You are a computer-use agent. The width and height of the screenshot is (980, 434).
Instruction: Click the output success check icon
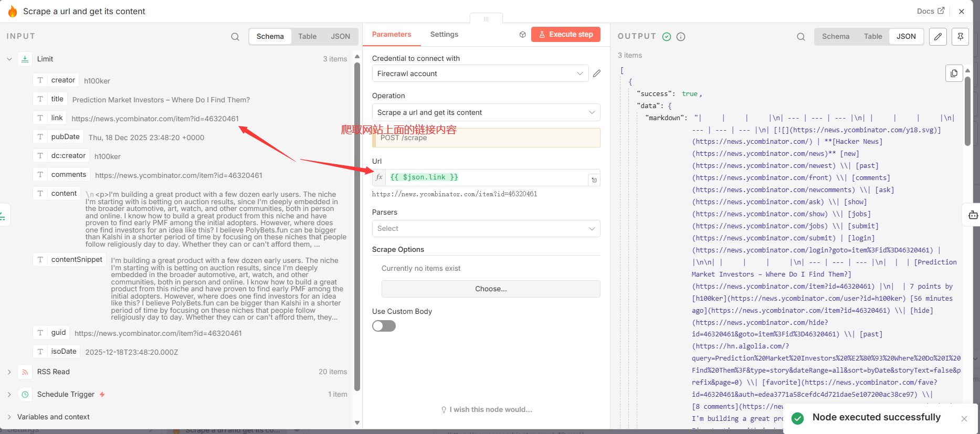point(667,36)
